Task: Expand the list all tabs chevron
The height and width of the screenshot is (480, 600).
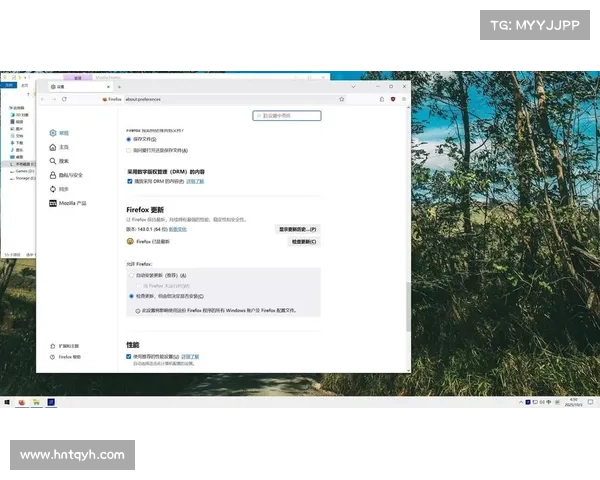Action: pyautogui.click(x=353, y=87)
